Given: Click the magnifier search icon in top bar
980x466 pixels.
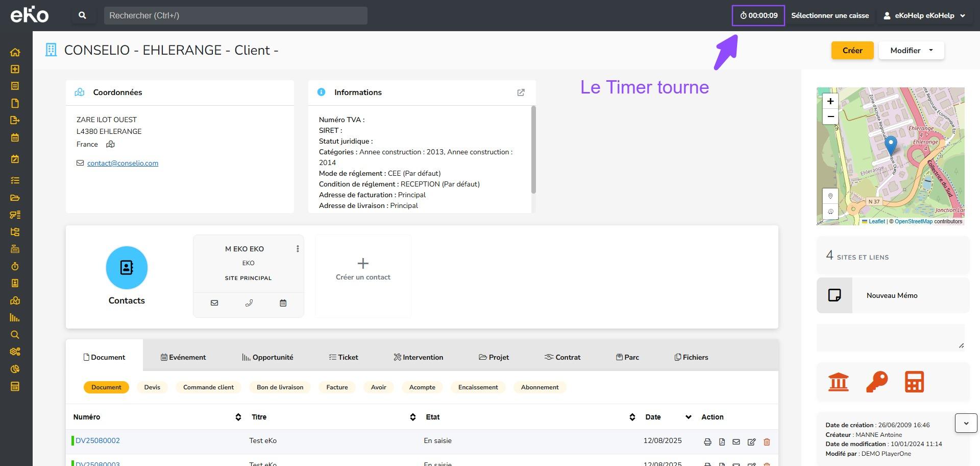Looking at the screenshot, I should (82, 15).
